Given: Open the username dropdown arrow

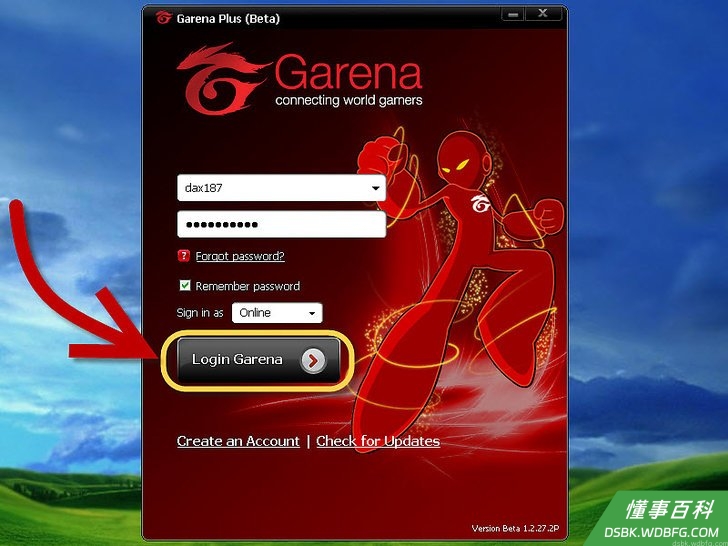Looking at the screenshot, I should click(375, 188).
